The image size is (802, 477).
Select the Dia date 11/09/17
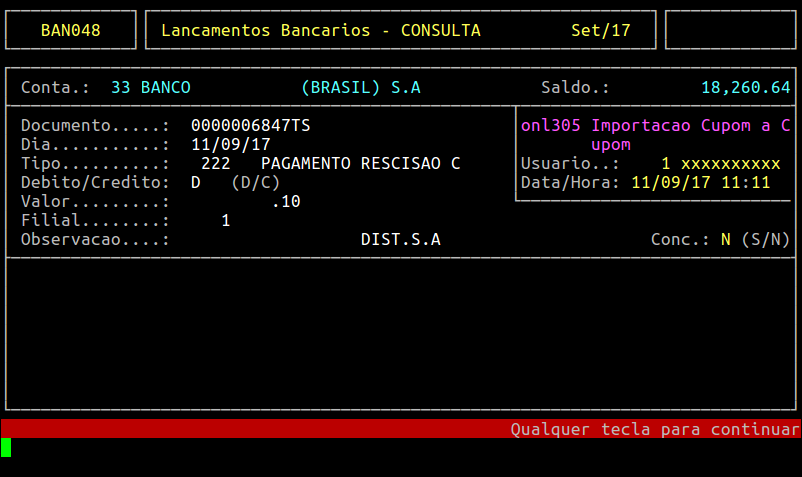[x=230, y=144]
